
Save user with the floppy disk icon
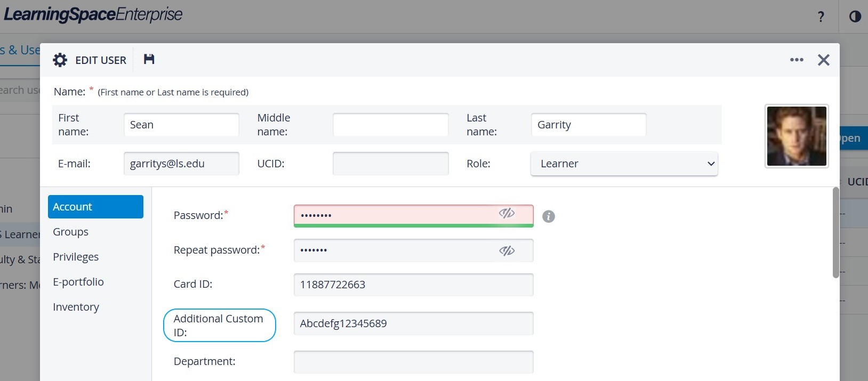(x=149, y=59)
